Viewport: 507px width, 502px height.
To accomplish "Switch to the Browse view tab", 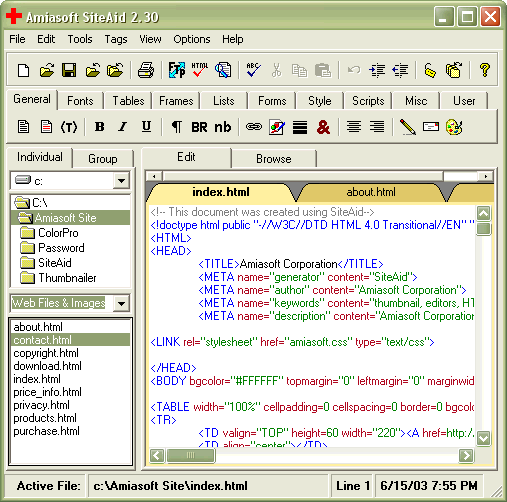I will click(274, 159).
